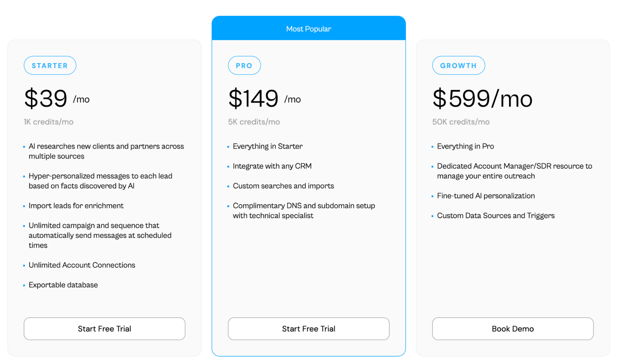Click the $599/mo price text
This screenshot has height=364, width=622.
[x=482, y=99]
